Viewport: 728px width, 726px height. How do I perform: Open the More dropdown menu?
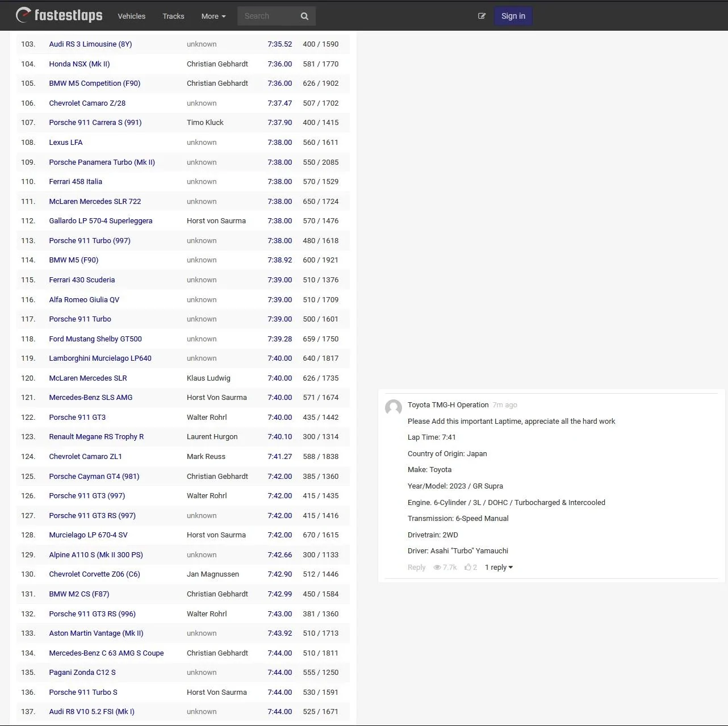click(214, 16)
